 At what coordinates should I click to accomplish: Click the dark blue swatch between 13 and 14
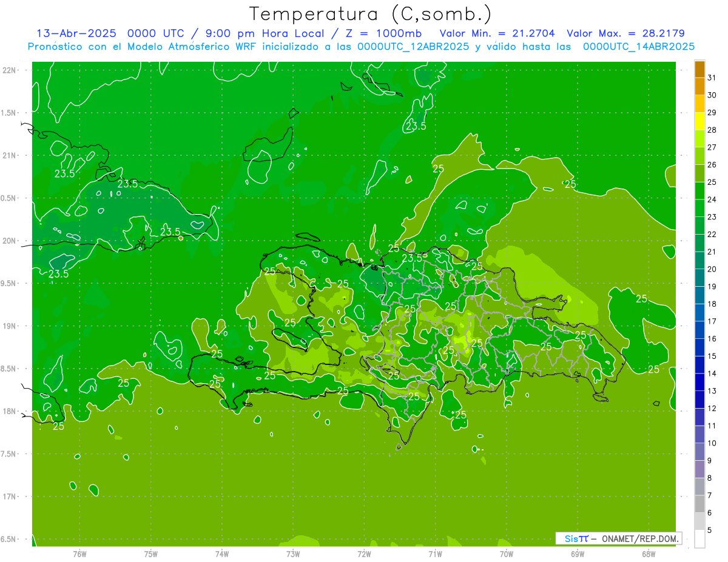click(x=699, y=382)
